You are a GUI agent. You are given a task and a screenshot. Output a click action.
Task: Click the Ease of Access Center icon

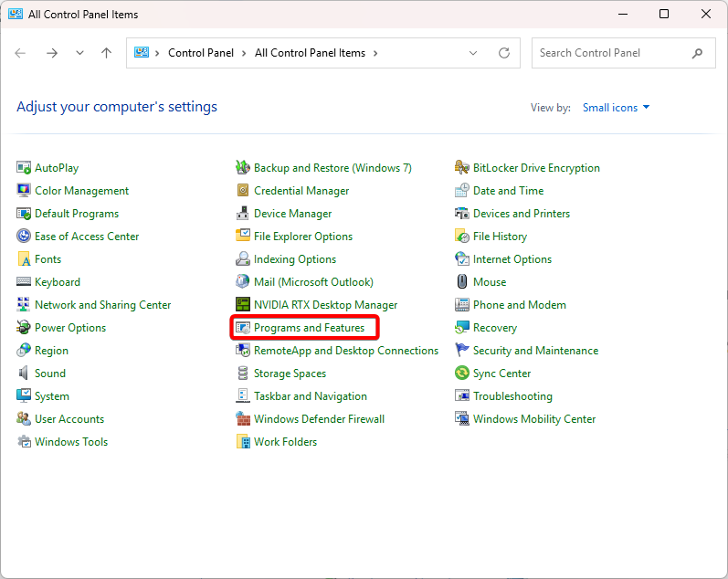[x=24, y=236]
